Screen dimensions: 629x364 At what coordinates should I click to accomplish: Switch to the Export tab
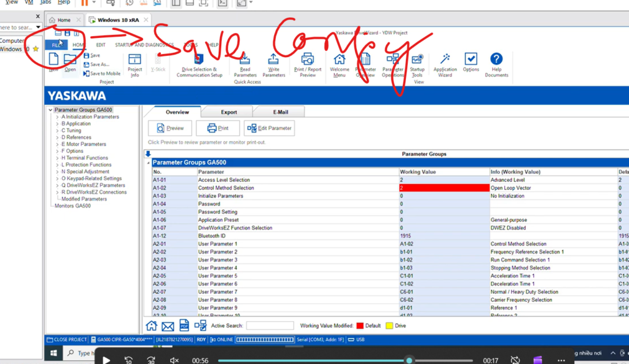(229, 112)
